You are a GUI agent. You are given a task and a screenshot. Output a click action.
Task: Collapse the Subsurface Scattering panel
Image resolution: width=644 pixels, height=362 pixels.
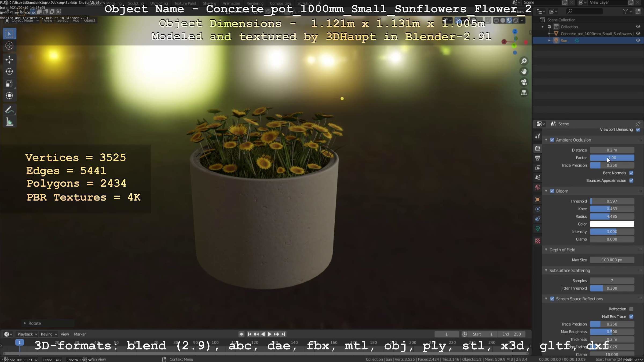click(546, 270)
